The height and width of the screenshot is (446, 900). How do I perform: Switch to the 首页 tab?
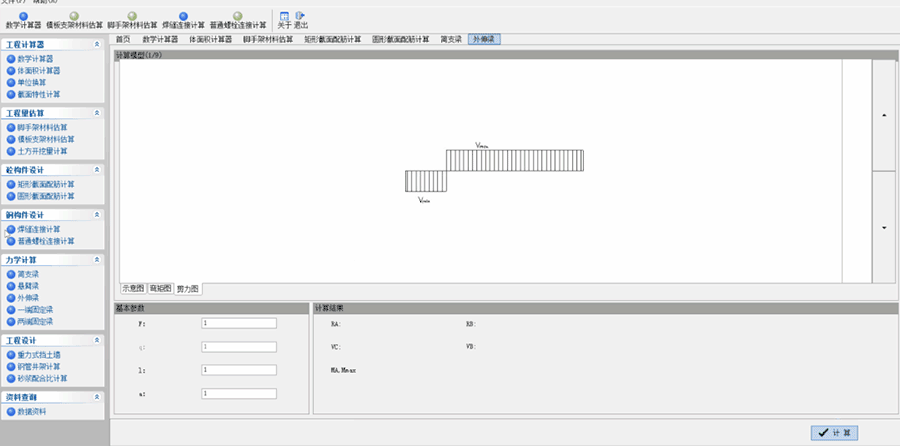click(x=123, y=39)
